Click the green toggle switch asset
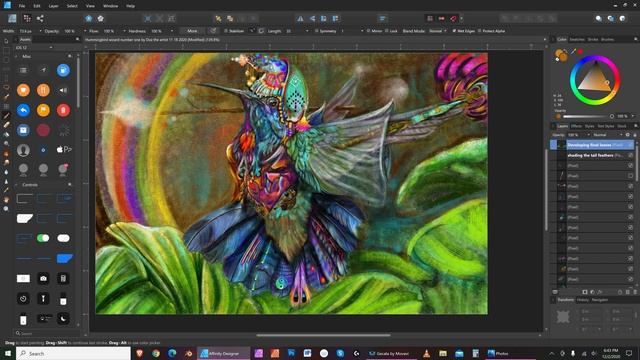This screenshot has height=360, width=640. pos(43,238)
